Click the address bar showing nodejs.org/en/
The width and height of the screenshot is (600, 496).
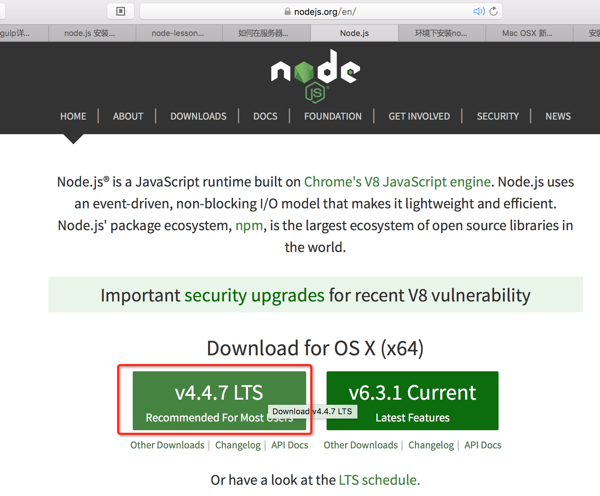(x=320, y=11)
